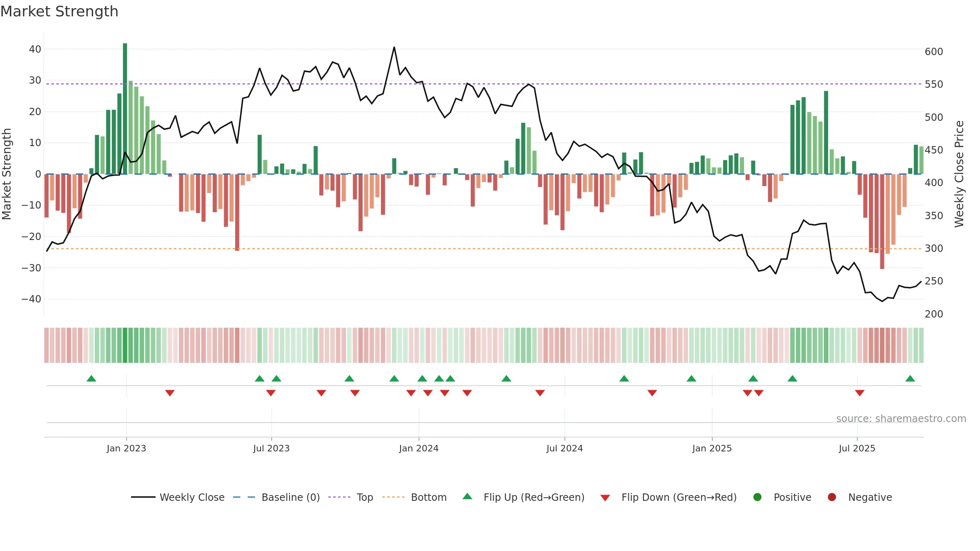Viewport: 980px width, 551px height.
Task: Click the green Positive legend dot
Action: pyautogui.click(x=757, y=497)
